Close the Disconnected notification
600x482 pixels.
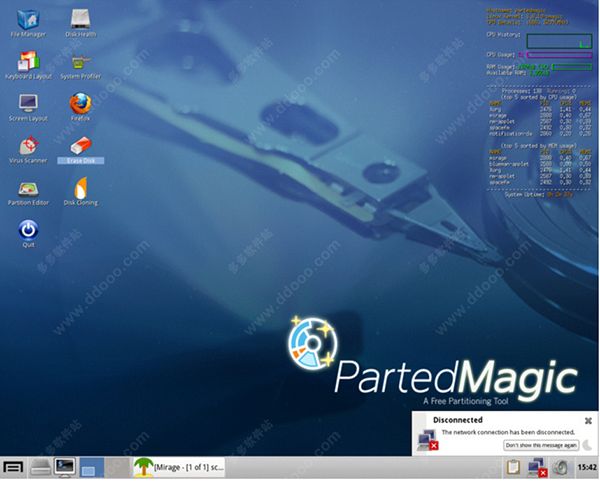coord(588,421)
